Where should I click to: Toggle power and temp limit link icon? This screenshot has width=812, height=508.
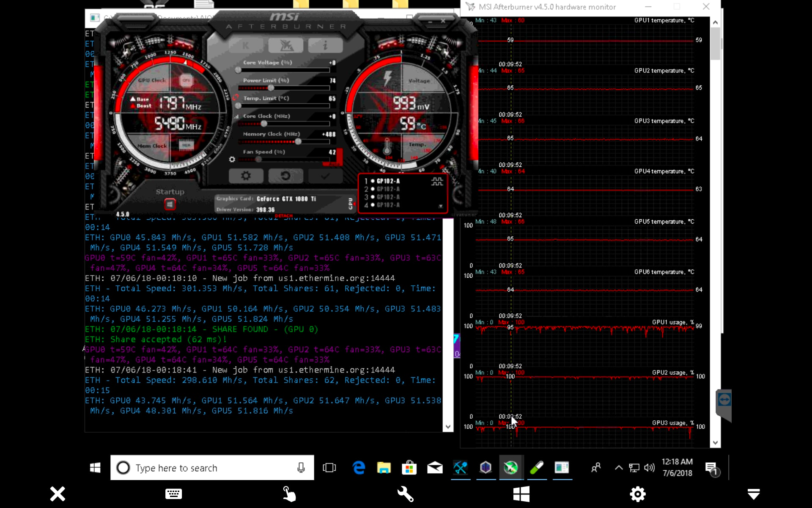(x=235, y=97)
